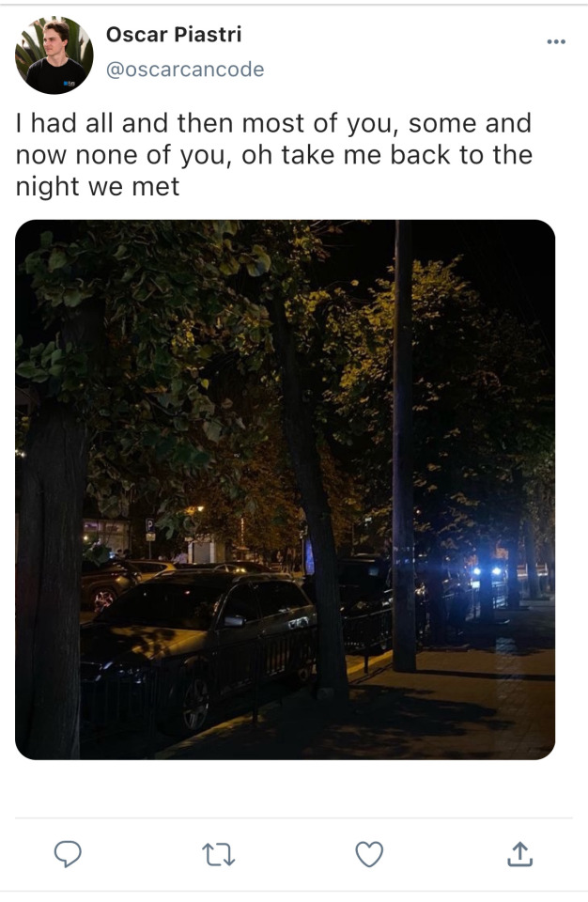
Task: Tap the blue lights in the photo
Action: point(487,571)
